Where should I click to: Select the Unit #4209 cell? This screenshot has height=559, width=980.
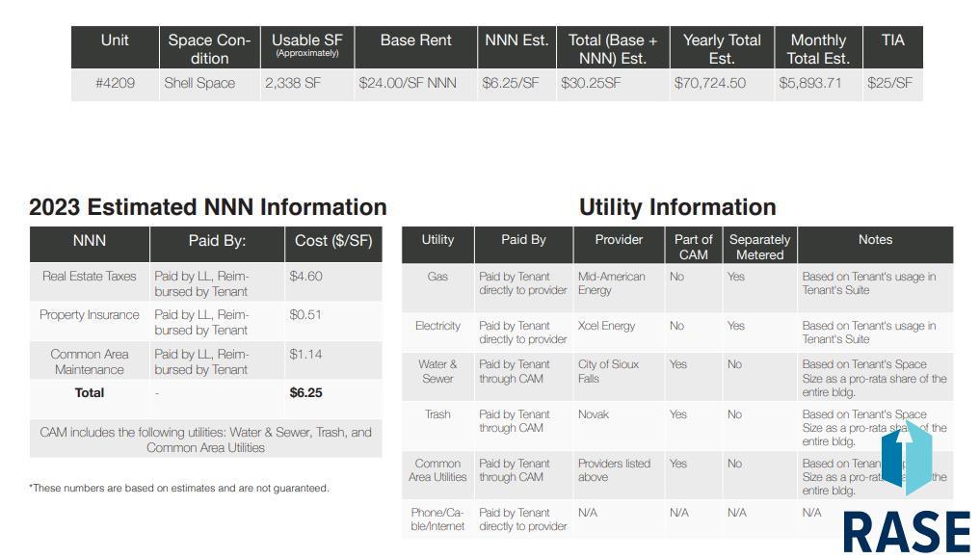pos(115,84)
